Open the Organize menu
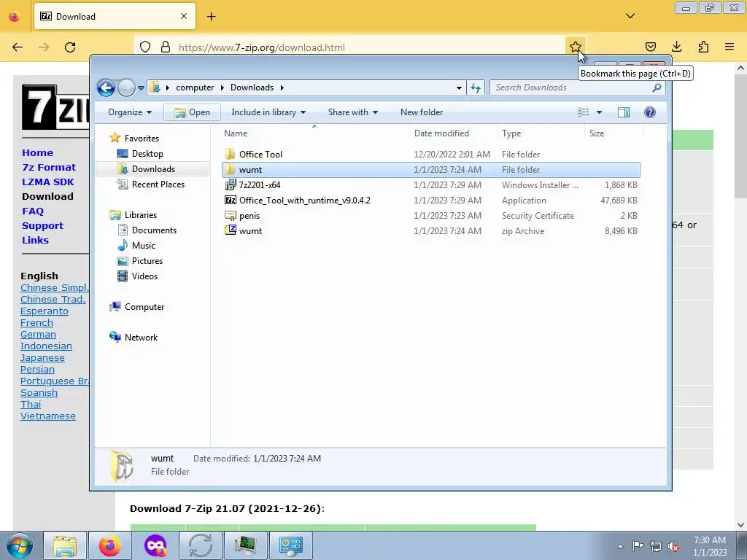Screen dimensions: 747x560 [x=130, y=112]
